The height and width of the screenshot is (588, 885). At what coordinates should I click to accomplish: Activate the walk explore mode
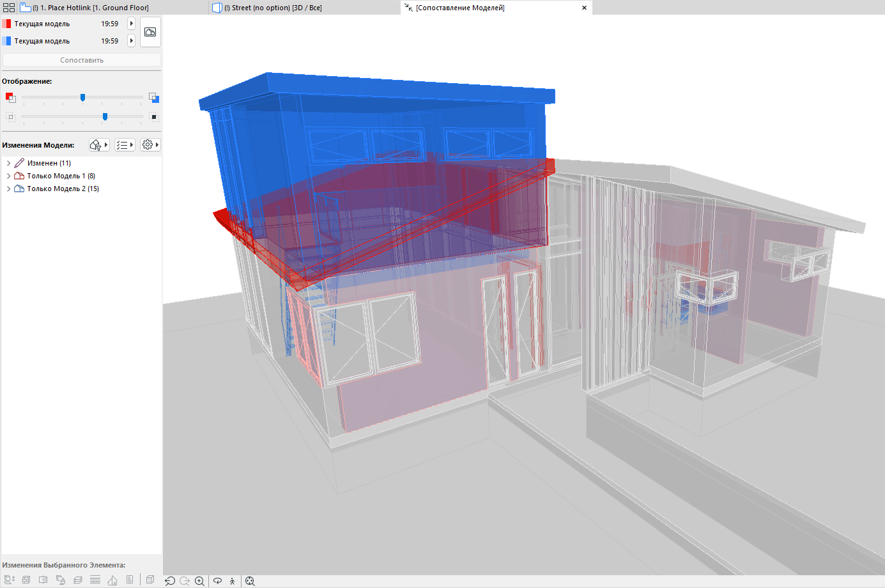pos(233,581)
